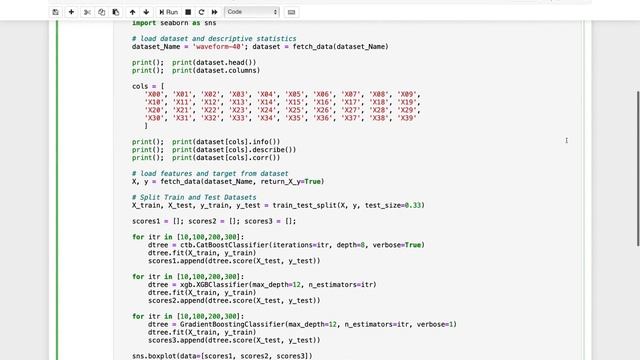Open the command palette keyboard icon

pos(291,12)
